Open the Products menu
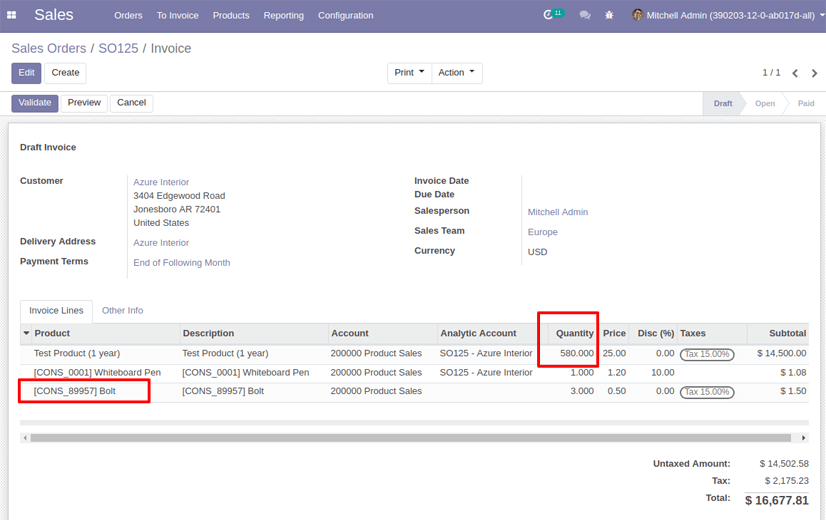This screenshot has width=826, height=520. point(231,15)
